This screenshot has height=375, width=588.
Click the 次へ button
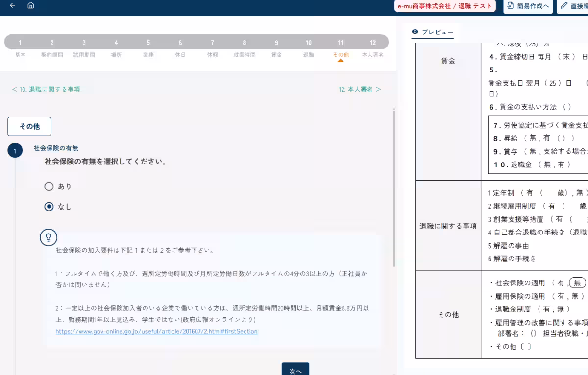tap(295, 370)
